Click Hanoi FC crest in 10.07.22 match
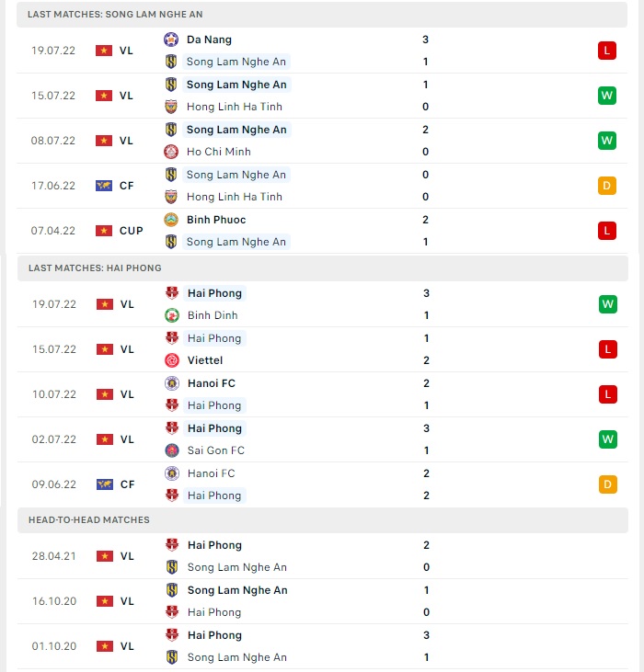Image resolution: width=644 pixels, height=672 pixels. coord(172,383)
